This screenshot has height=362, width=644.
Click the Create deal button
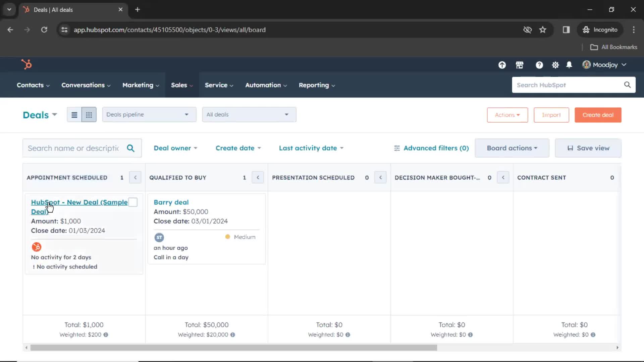(x=598, y=115)
